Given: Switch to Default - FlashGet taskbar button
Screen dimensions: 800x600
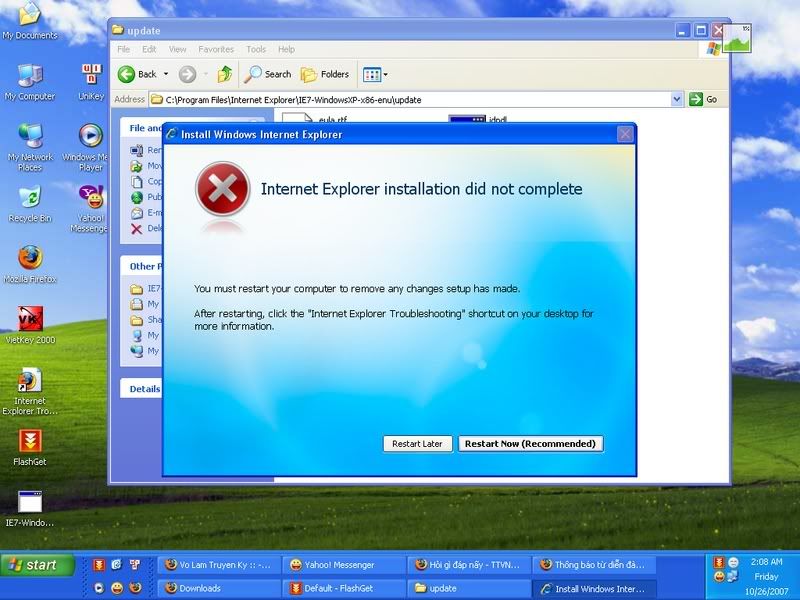Looking at the screenshot, I should [x=344, y=588].
